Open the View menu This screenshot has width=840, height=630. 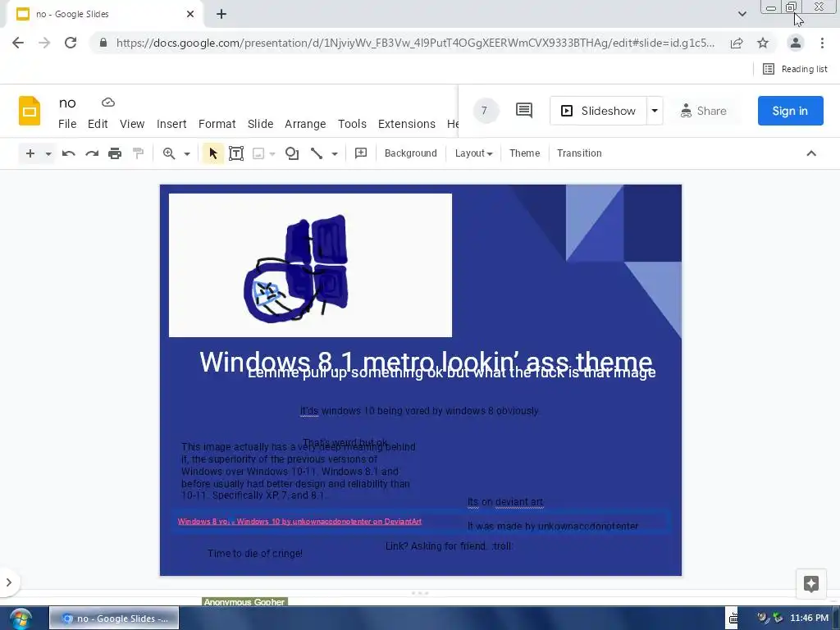[x=132, y=124]
